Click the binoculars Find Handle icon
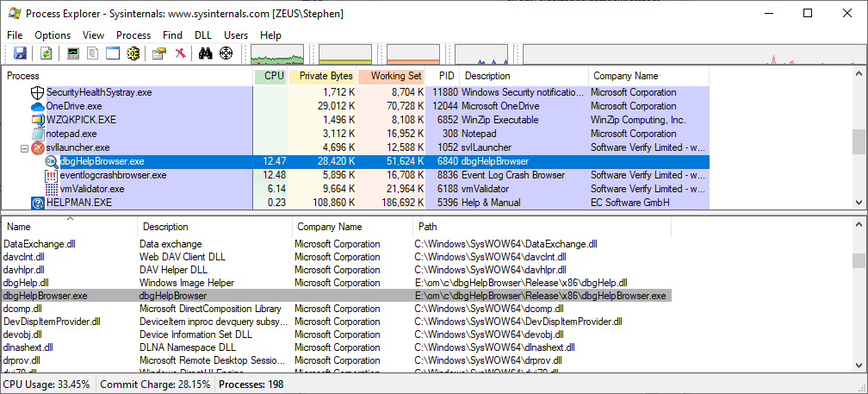This screenshot has width=868, height=394. coord(205,53)
